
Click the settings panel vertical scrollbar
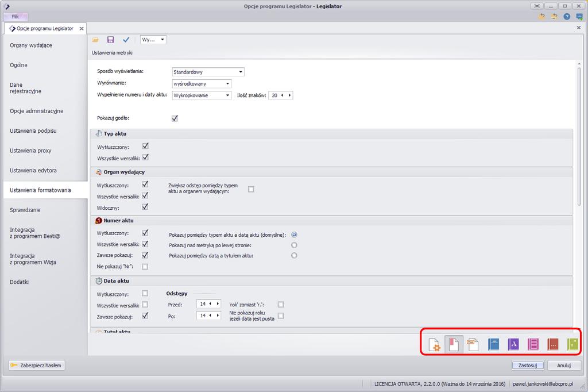pos(579,136)
